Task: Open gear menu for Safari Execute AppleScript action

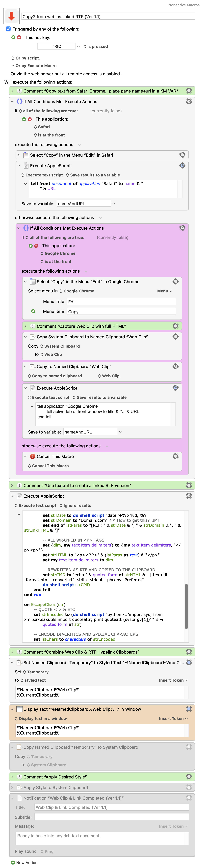Action: (x=182, y=165)
